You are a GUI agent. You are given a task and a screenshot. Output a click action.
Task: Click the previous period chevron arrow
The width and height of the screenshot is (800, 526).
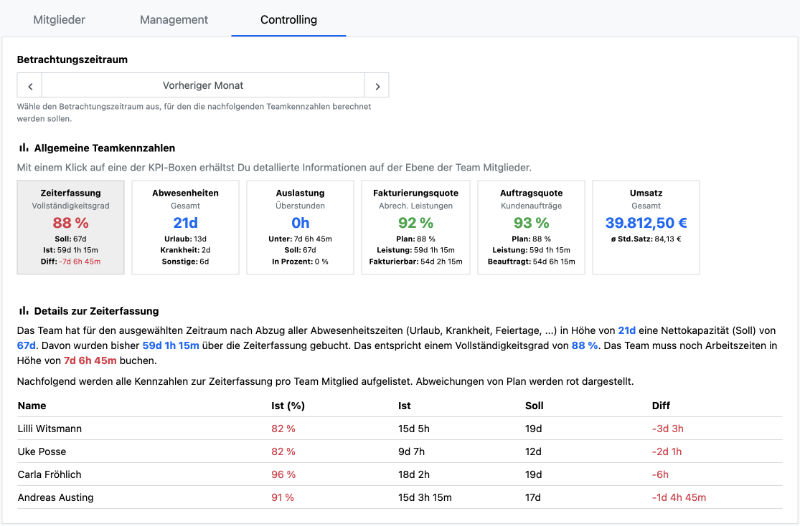coord(31,86)
